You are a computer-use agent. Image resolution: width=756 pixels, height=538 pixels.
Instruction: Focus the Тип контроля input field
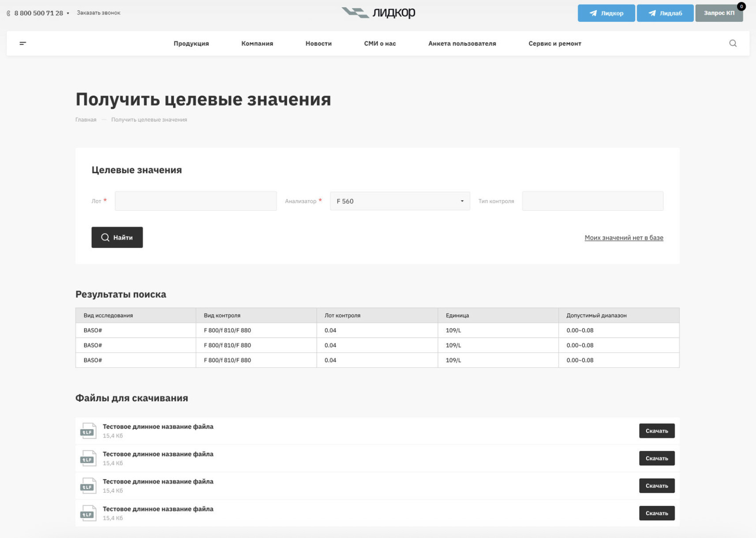[x=592, y=201]
